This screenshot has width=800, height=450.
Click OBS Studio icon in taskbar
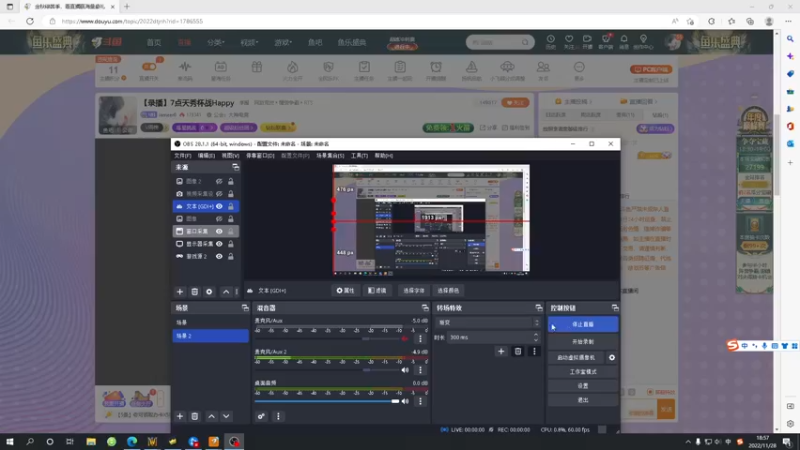pyautogui.click(x=234, y=441)
